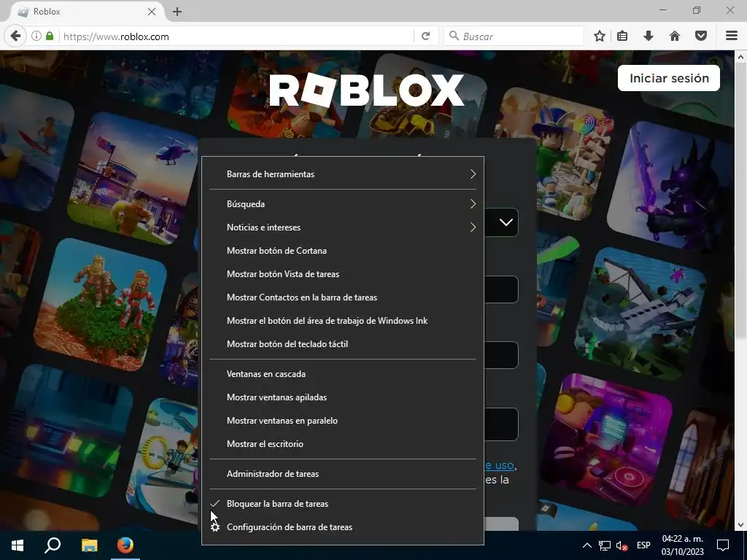Select the Roblox browser tab
Viewport: 747px width, 560px height.
[86, 12]
